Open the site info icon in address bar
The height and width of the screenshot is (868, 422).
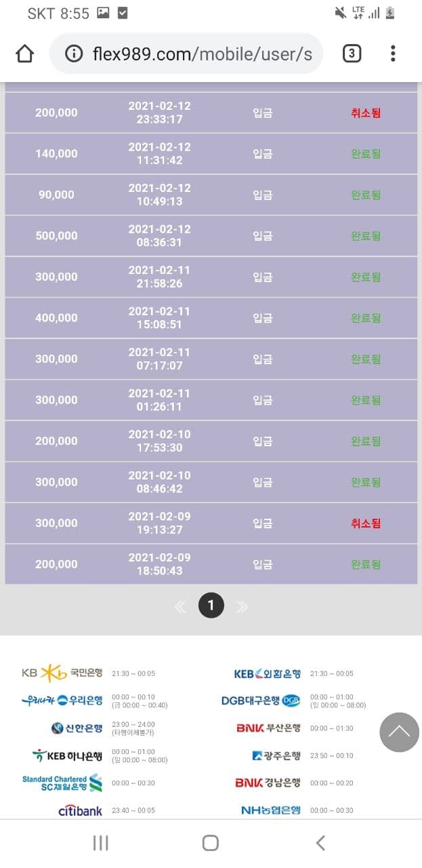coord(74,54)
